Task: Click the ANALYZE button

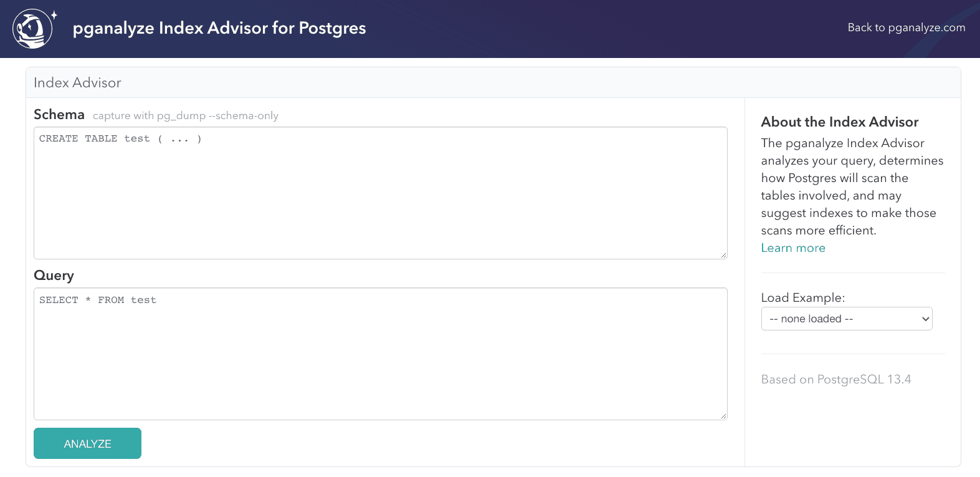Action: point(87,443)
